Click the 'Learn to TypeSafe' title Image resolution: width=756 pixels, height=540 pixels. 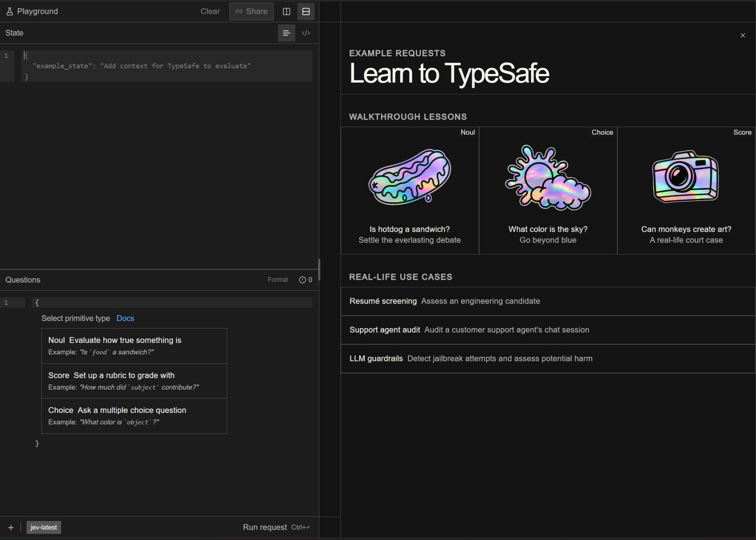tap(449, 74)
